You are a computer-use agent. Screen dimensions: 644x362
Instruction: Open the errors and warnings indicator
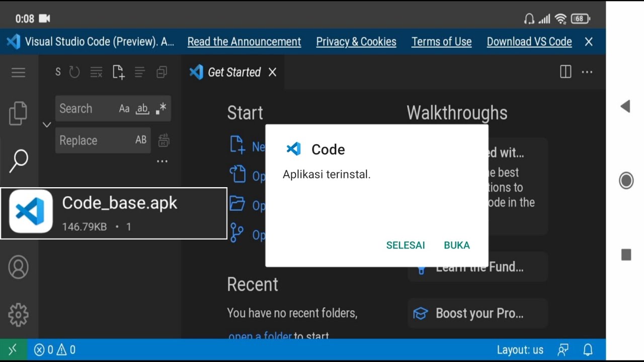pos(55,350)
